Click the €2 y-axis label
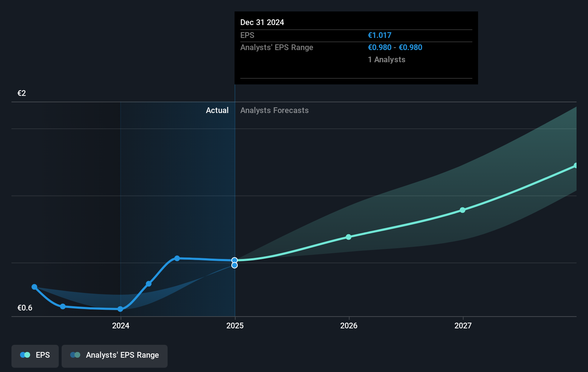 point(22,93)
